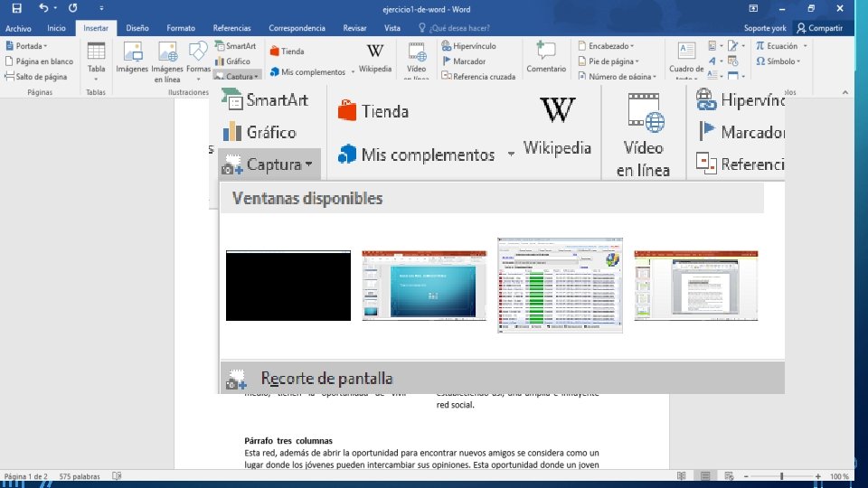The height and width of the screenshot is (488, 868).
Task: Open the undo history dropdown arrow
Action: pyautogui.click(x=55, y=8)
